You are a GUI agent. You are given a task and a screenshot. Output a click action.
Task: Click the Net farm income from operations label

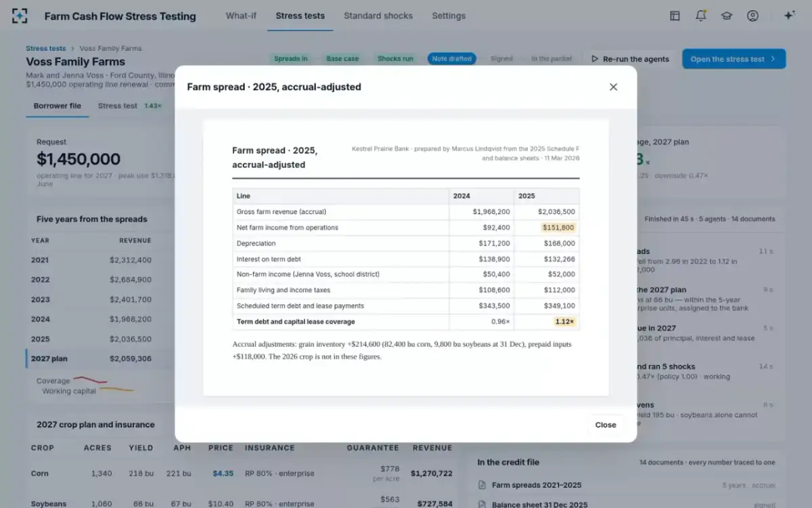pos(288,228)
